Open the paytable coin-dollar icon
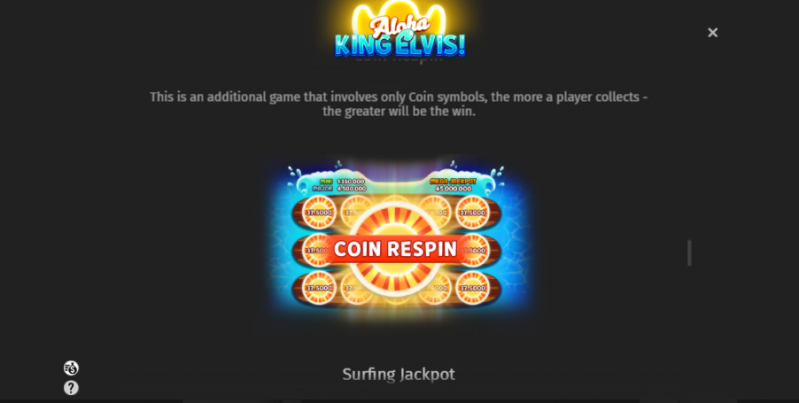This screenshot has height=403, width=799. [x=71, y=368]
